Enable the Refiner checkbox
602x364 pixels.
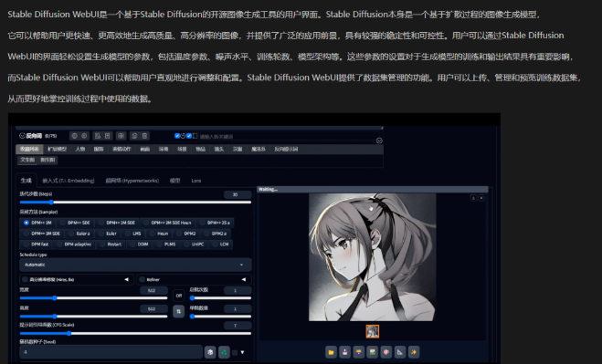(x=143, y=280)
